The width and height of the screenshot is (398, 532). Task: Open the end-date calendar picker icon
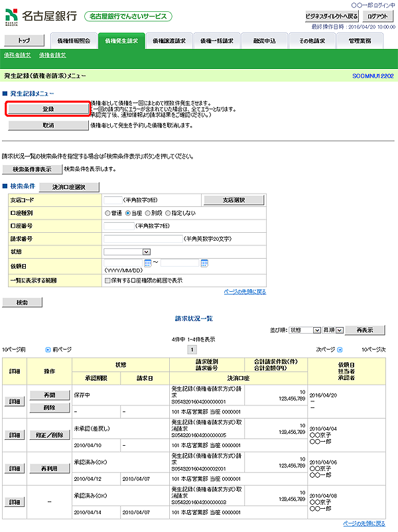point(204,263)
